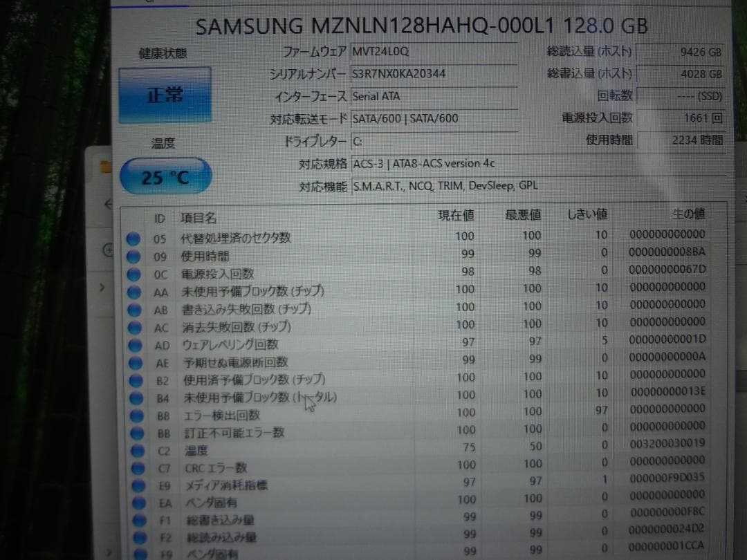Click the back arrow on the left screen edge
The width and height of the screenshot is (747, 560).
click(x=108, y=205)
